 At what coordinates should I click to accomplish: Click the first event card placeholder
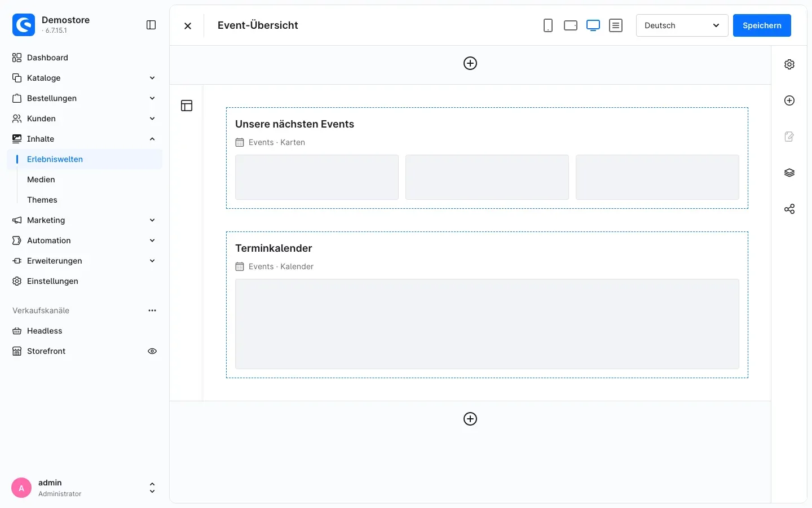coord(317,177)
